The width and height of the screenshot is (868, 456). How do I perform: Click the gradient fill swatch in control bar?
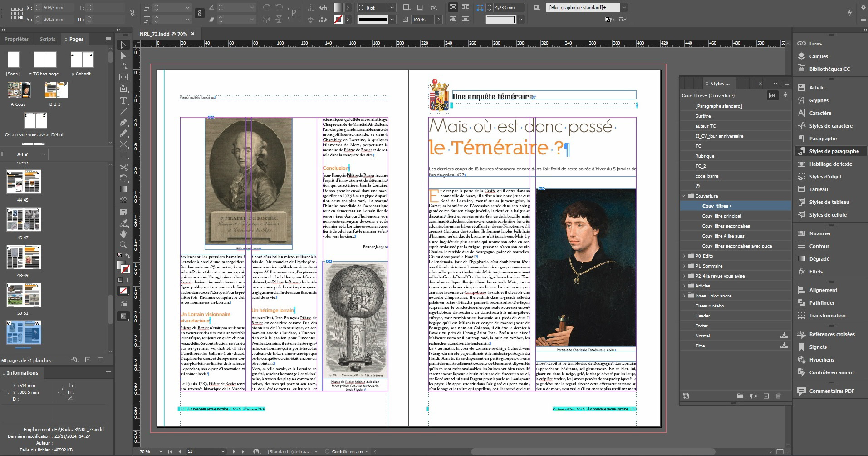point(338,7)
